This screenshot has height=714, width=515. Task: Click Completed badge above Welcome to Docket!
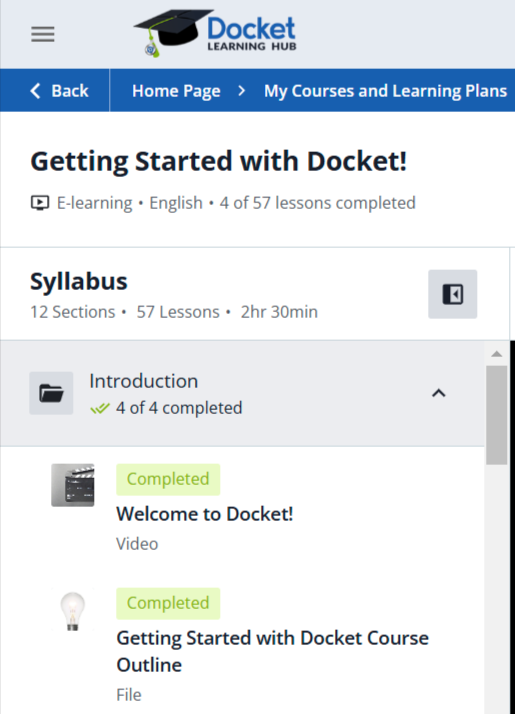168,479
